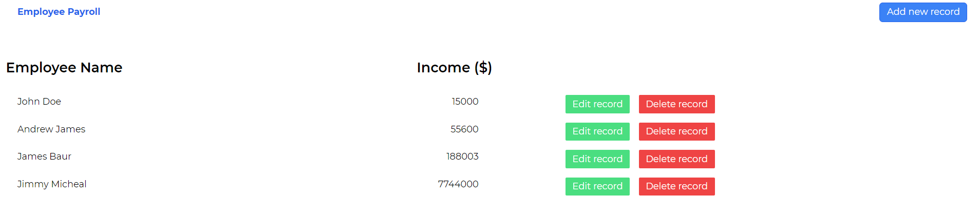Click the income value 188003
980x215 pixels.
(x=462, y=157)
